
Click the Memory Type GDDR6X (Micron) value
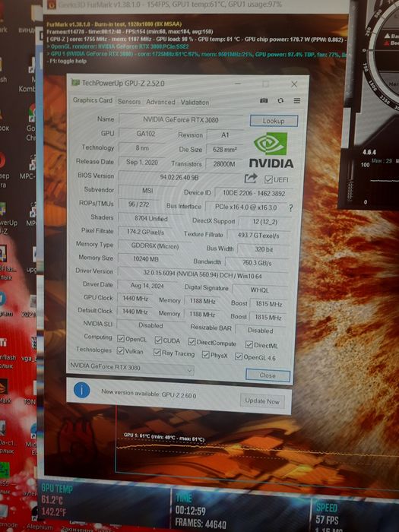155,246
